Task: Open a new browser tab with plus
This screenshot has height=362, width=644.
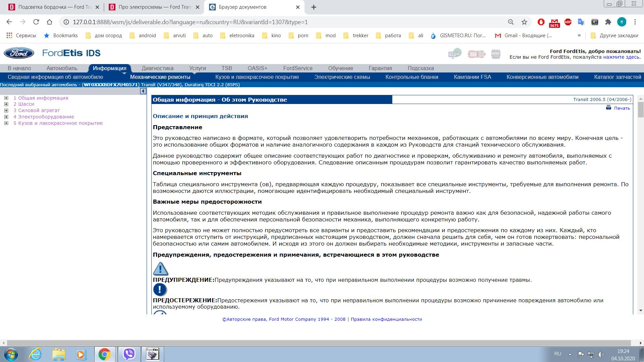Action: (314, 7)
